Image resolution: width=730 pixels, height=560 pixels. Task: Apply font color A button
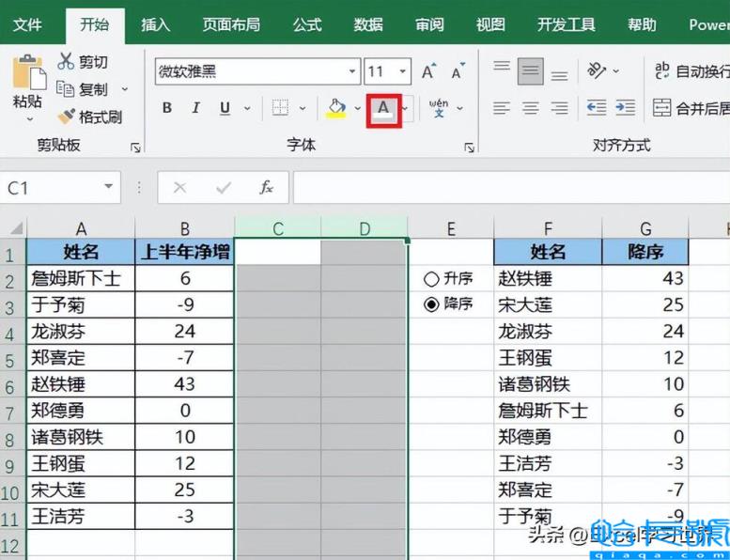point(383,110)
